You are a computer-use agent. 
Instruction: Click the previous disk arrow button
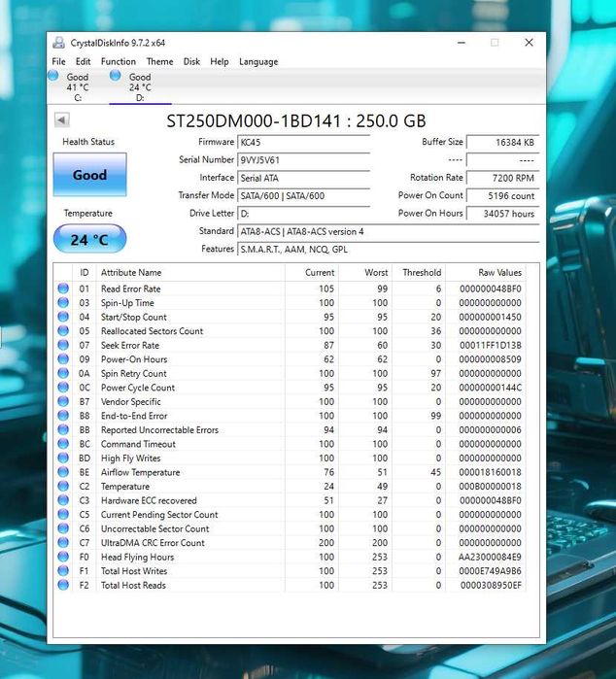pos(62,119)
